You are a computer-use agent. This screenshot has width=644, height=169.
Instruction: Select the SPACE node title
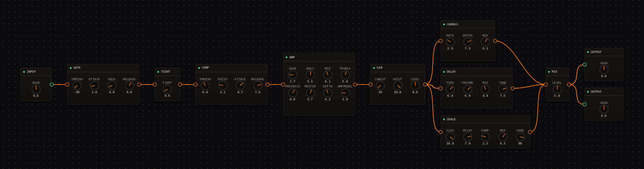pyautogui.click(x=451, y=120)
